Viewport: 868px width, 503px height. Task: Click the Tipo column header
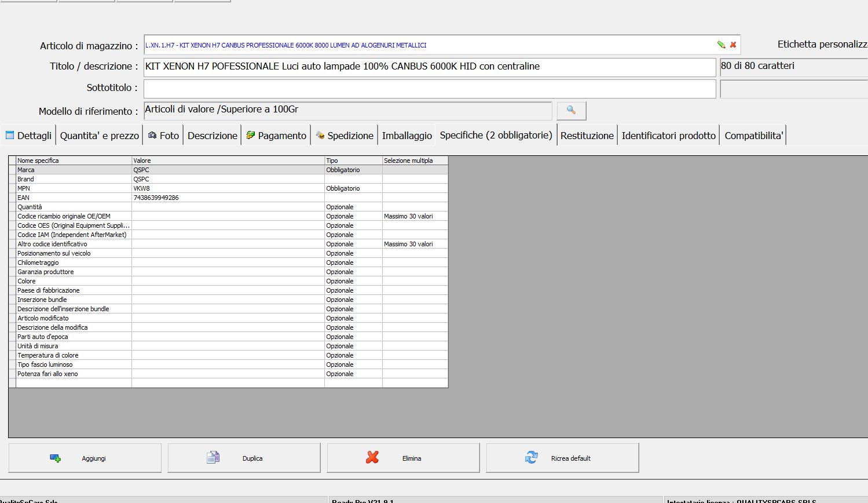point(353,161)
